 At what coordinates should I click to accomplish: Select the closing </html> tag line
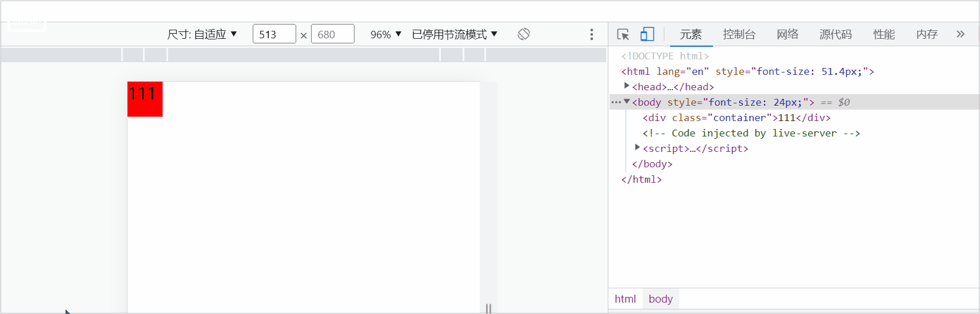tap(642, 179)
